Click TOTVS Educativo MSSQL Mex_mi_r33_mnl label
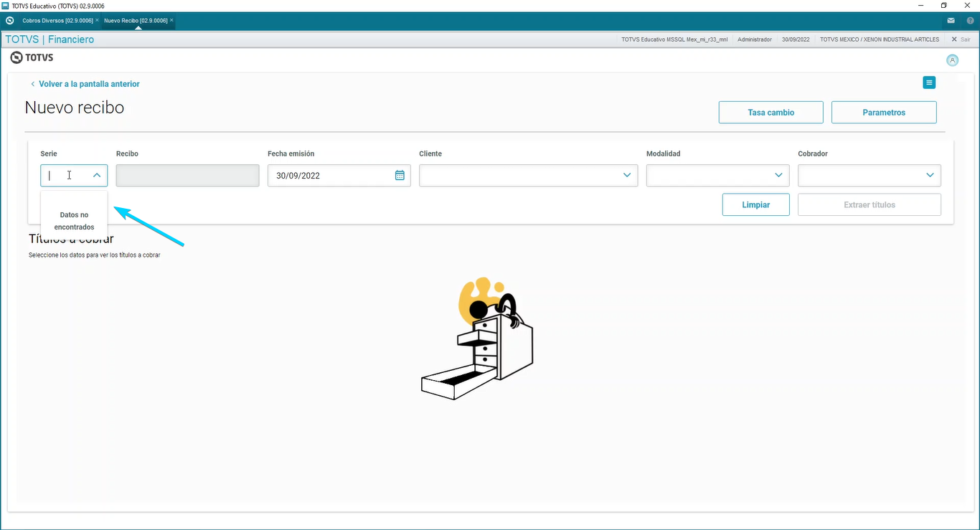Screen dimensions: 980x530 (x=674, y=39)
